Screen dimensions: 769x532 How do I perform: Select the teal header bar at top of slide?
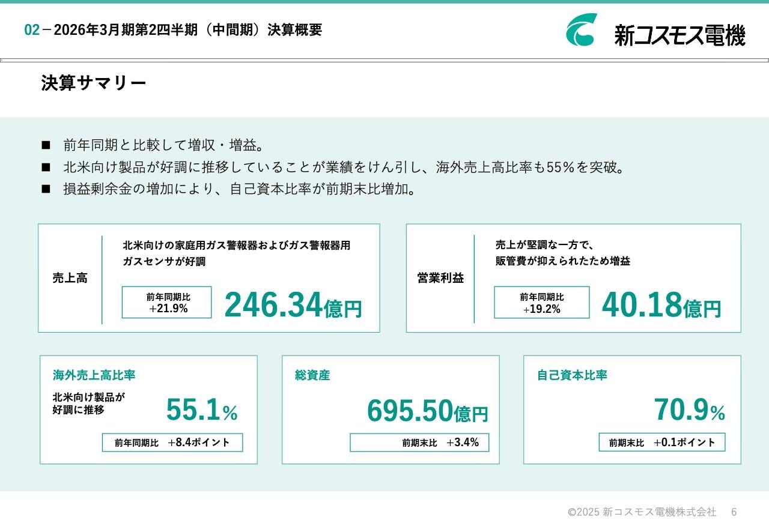pyautogui.click(x=384, y=3)
